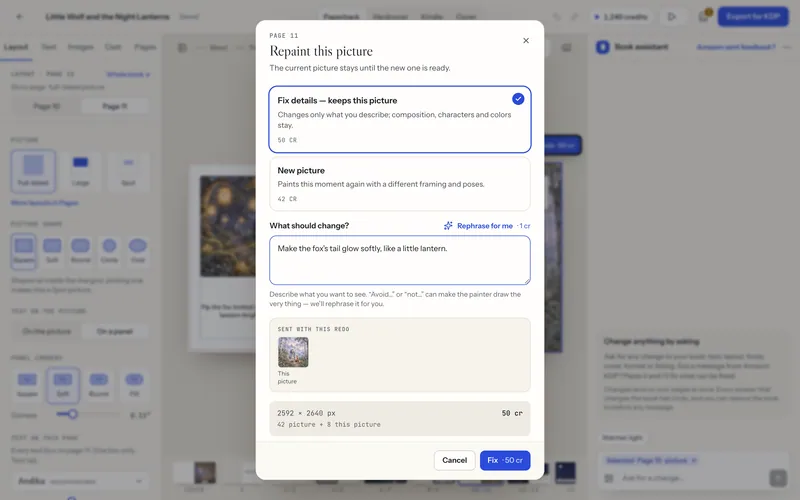This screenshot has height=500, width=800.
Task: Click the This picture reference thumbnail
Action: 293,352
